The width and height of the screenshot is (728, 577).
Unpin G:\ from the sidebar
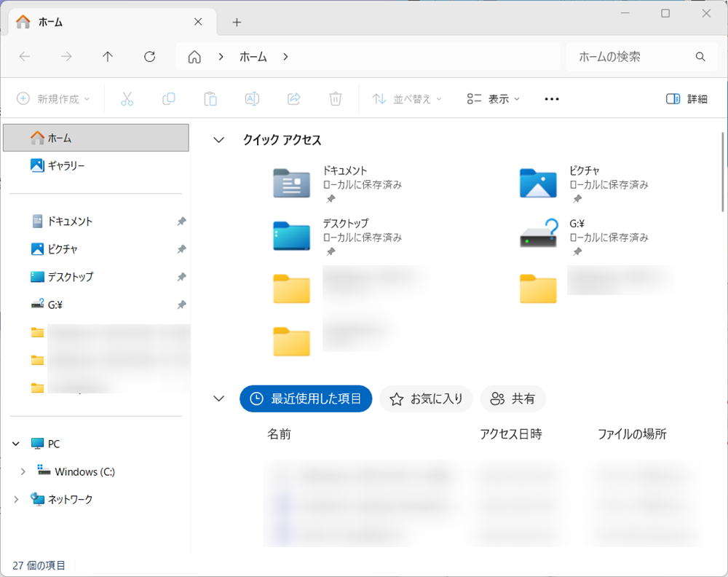(x=181, y=305)
